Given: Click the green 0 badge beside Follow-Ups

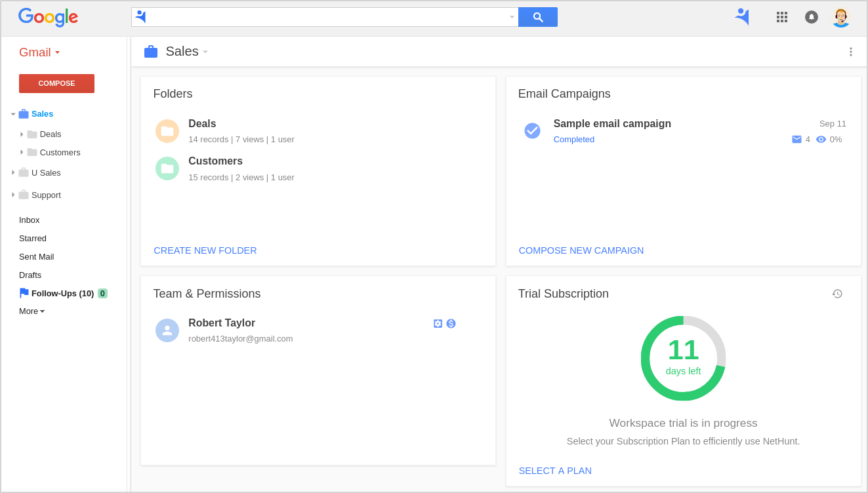Looking at the screenshot, I should tap(102, 294).
